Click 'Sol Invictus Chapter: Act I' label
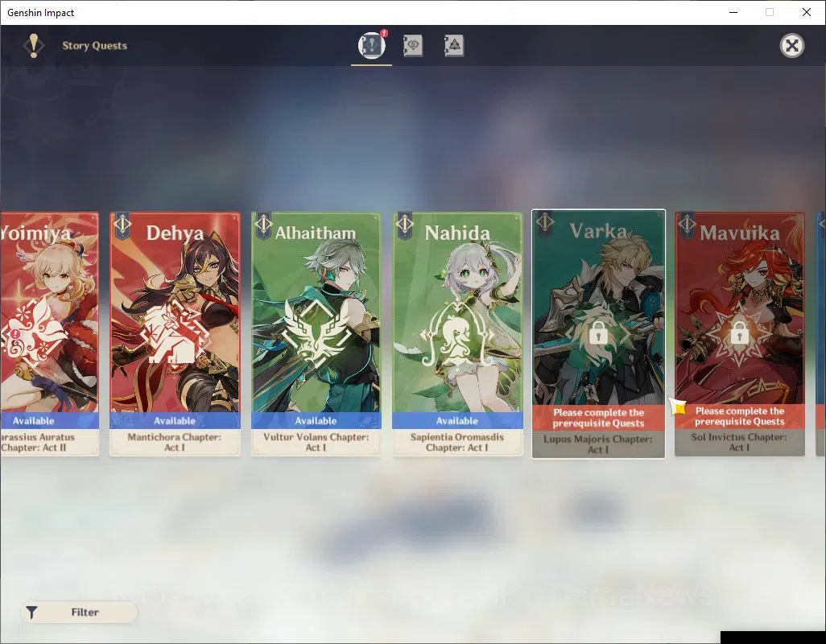Image resolution: width=826 pixels, height=644 pixels. tap(739, 442)
